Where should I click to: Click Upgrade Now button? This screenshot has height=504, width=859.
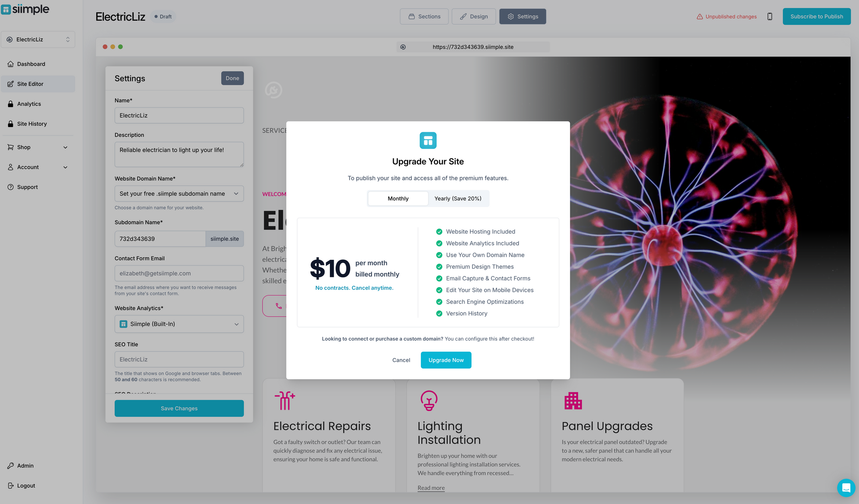(x=446, y=360)
